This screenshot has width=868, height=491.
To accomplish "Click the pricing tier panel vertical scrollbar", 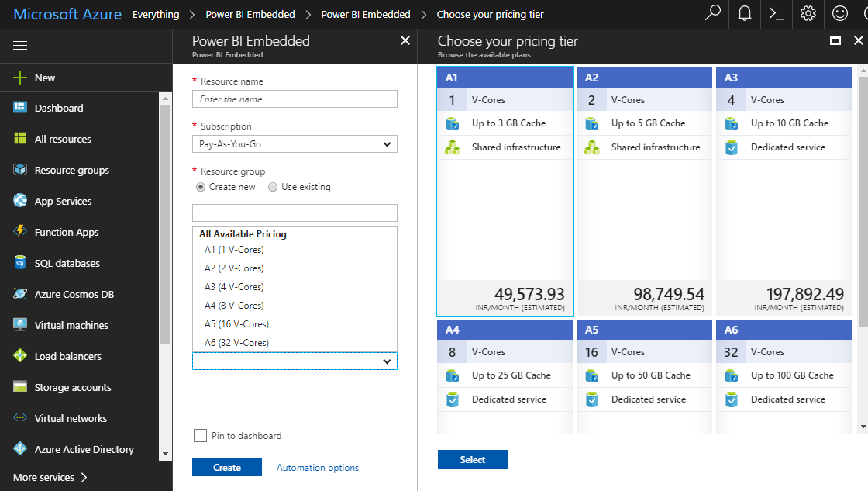I will pos(863,233).
